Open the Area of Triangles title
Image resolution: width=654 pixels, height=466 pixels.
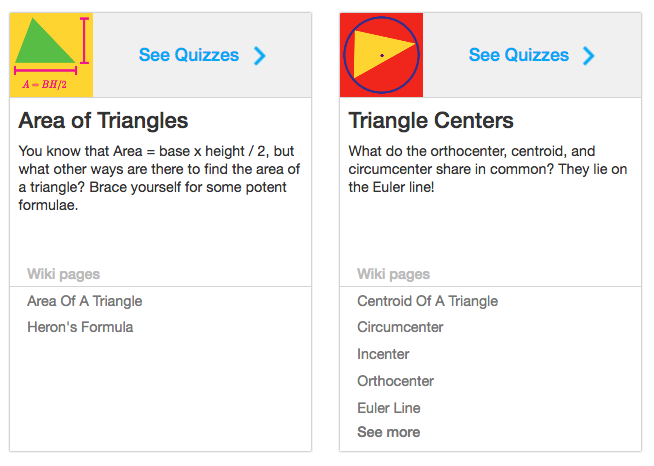[103, 121]
